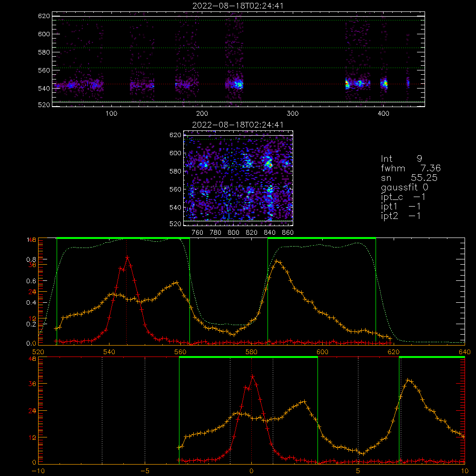Click x-axis label 580 on the profile plot

(x=251, y=352)
